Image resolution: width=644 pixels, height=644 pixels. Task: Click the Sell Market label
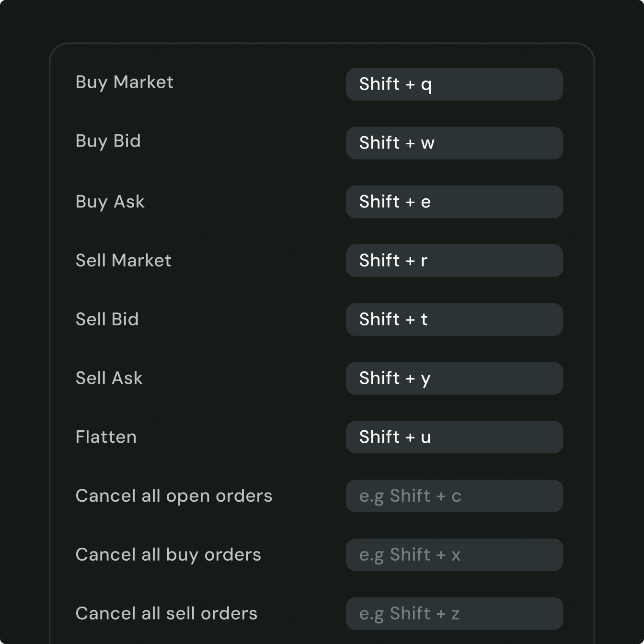pyautogui.click(x=124, y=260)
